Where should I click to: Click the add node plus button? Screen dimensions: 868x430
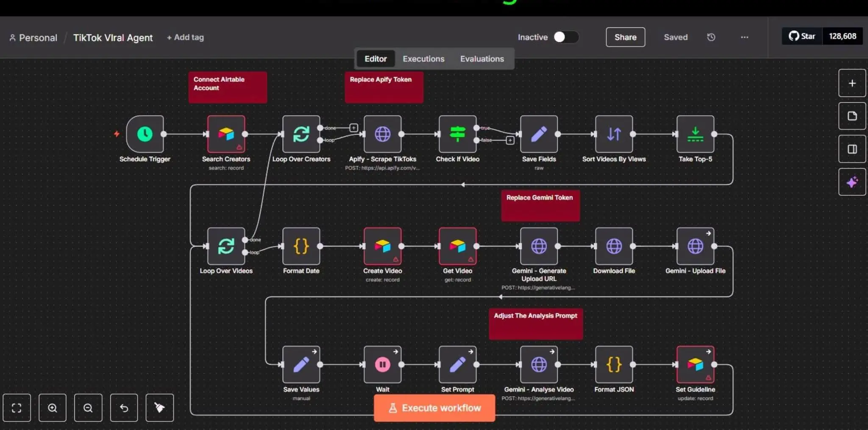coord(852,83)
